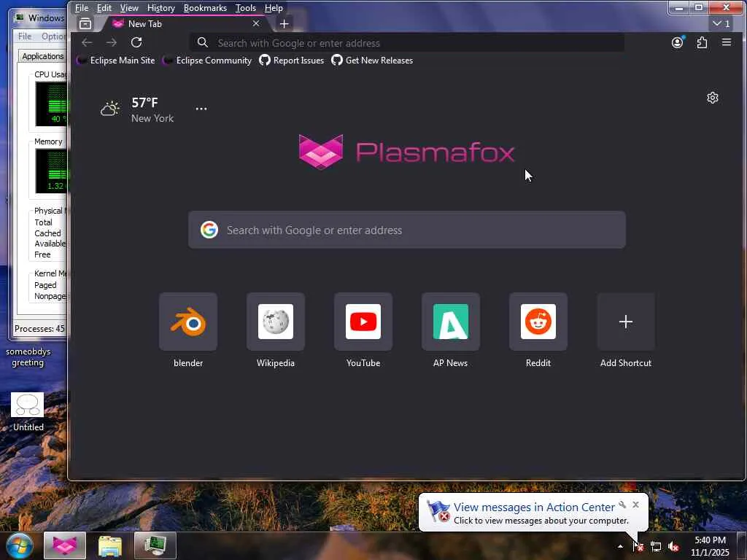This screenshot has height=560, width=747.
Task: Open the Tools menu
Action: 246,7
